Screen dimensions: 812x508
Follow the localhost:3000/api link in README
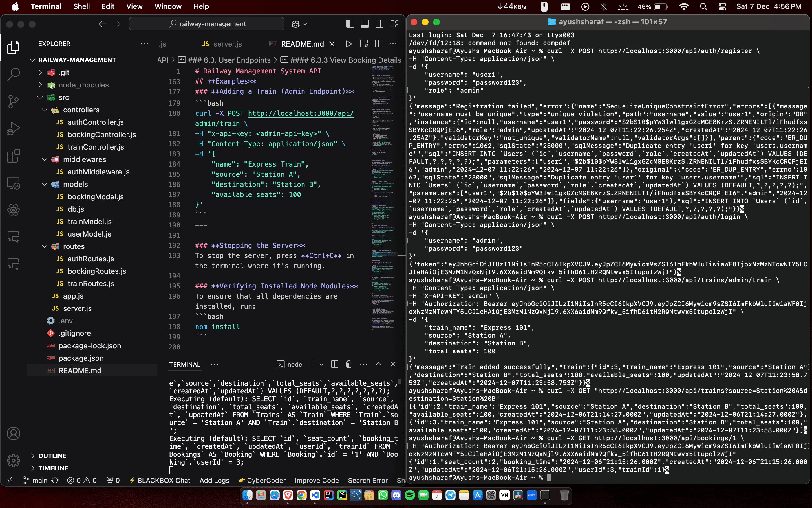(x=301, y=113)
